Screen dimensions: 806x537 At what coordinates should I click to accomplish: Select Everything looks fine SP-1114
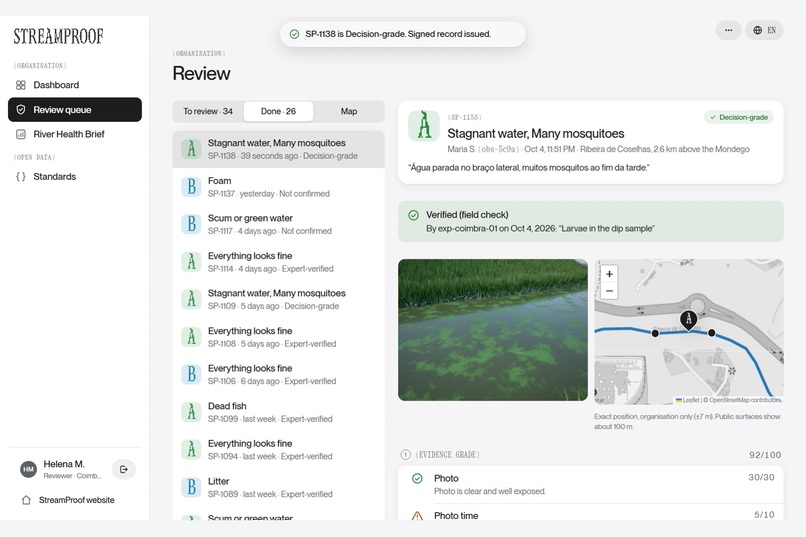(279, 262)
